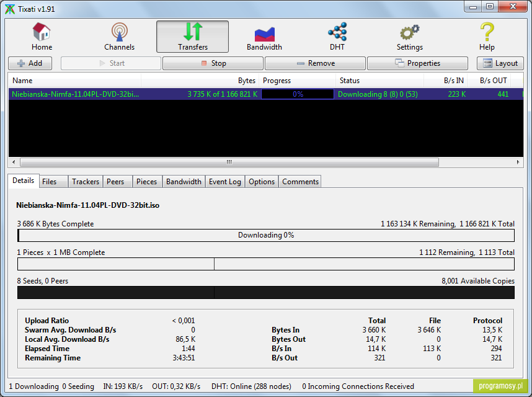
Task: Click 'OUT: 0,32 KB/s' in the status bar
Action: [176, 386]
